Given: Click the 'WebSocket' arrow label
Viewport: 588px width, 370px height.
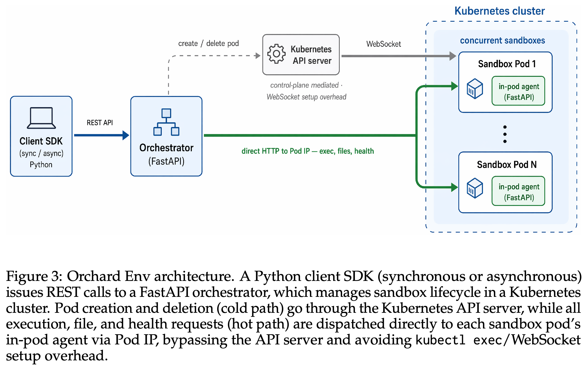Looking at the screenshot, I should [383, 44].
